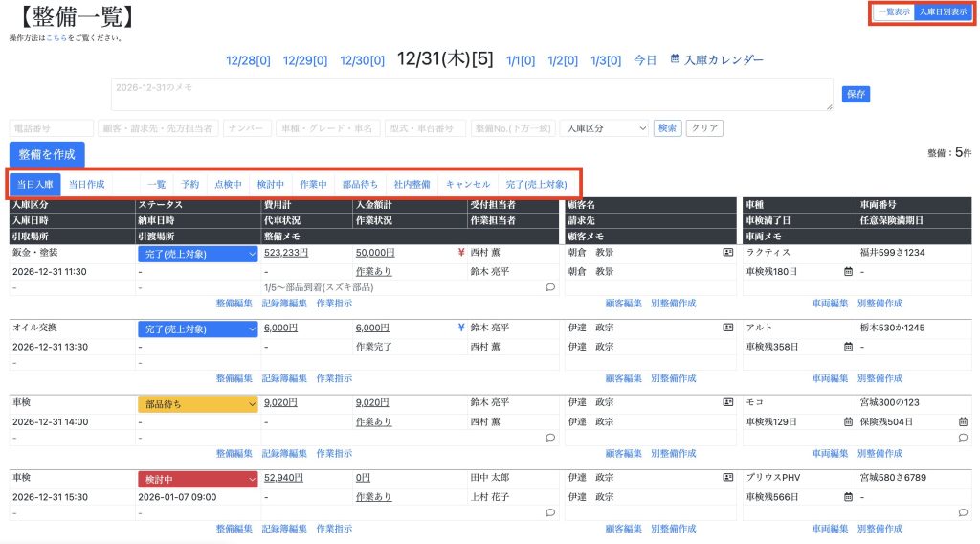The height and width of the screenshot is (544, 980).
Task: Open comment bubble beside スズキ部品 memo
Action: click(550, 287)
